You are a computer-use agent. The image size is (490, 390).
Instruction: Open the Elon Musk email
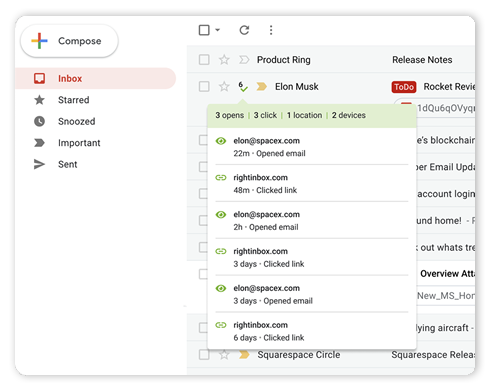pyautogui.click(x=296, y=87)
